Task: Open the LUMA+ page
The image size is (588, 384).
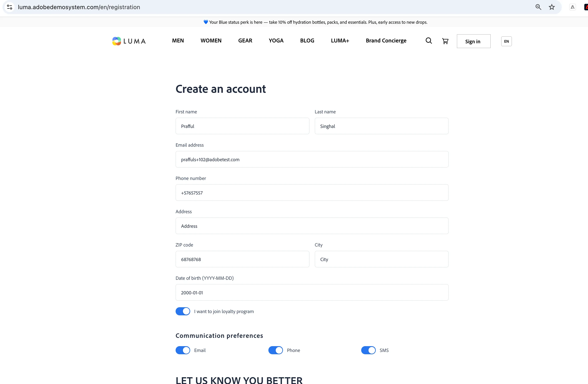Action: pos(340,41)
